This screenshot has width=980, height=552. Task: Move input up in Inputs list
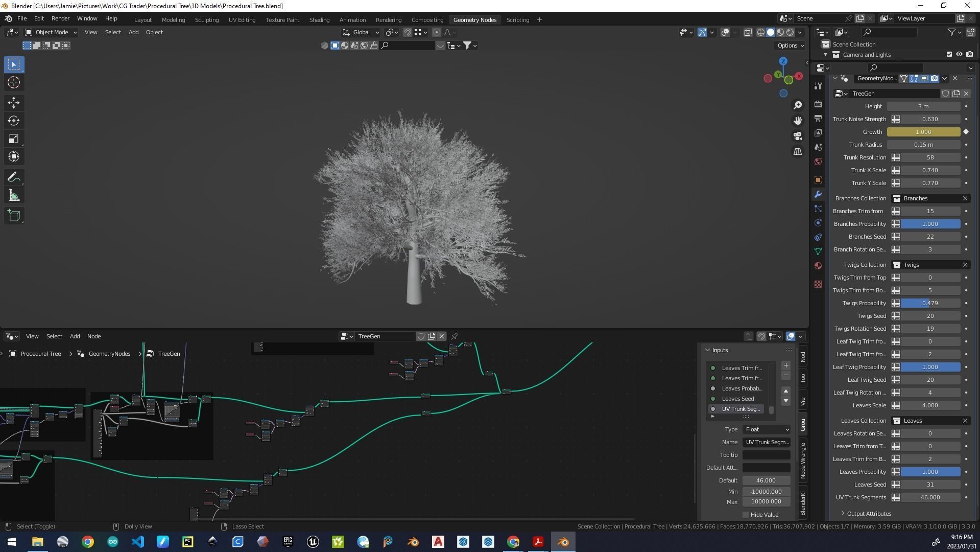[786, 391]
